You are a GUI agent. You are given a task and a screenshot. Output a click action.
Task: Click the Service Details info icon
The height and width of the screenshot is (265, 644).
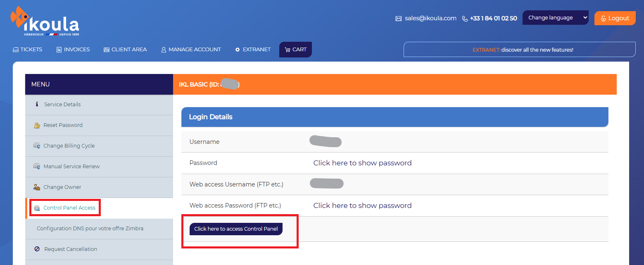pyautogui.click(x=37, y=104)
